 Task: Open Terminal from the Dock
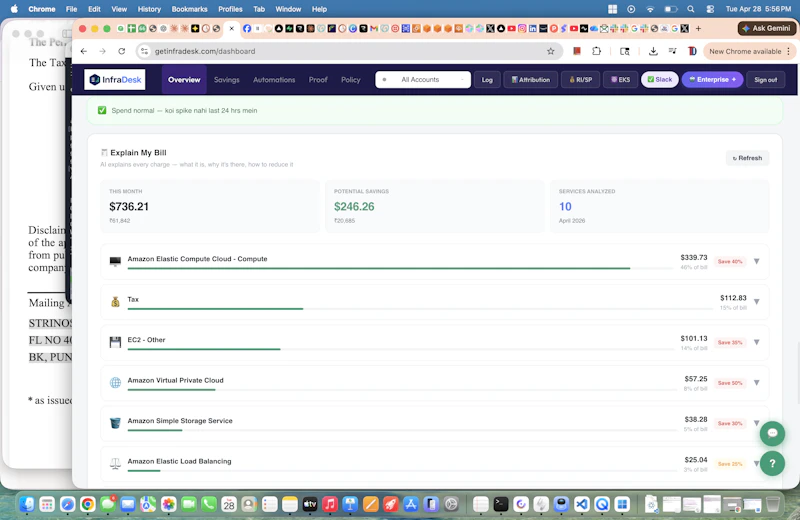pos(501,504)
